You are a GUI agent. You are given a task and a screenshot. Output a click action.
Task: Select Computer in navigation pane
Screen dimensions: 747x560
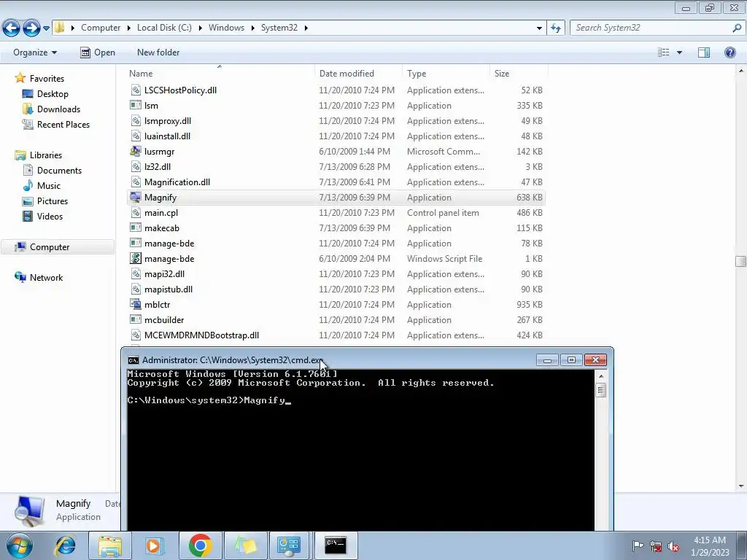pos(50,246)
